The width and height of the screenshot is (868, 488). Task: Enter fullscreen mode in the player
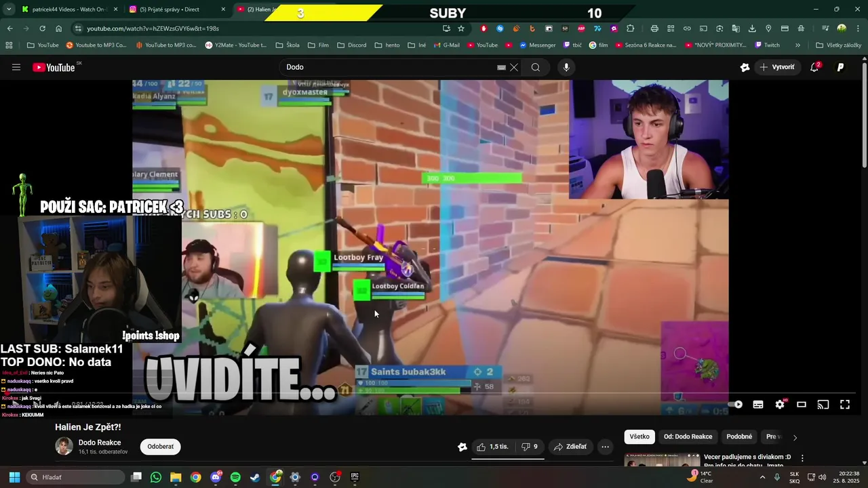[845, 405]
